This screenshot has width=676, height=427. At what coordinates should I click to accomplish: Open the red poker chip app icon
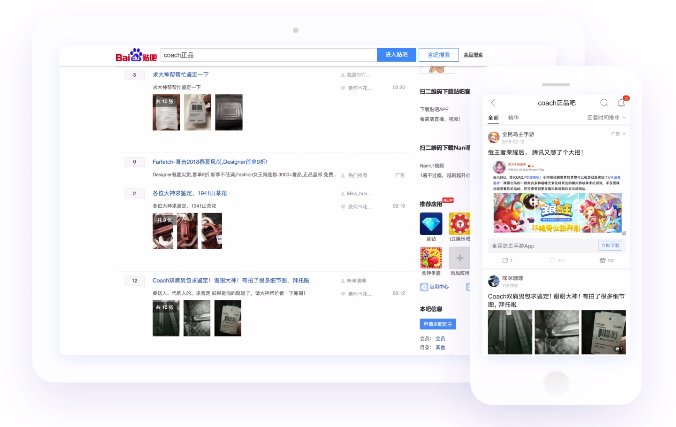click(460, 223)
